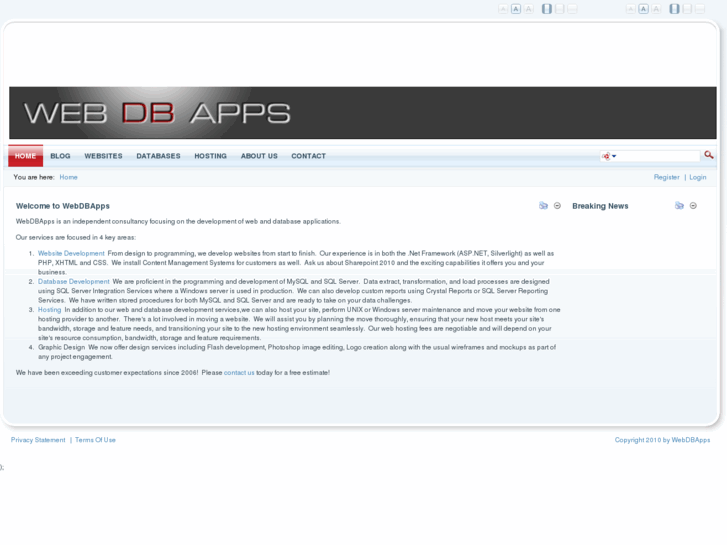
Task: Collapse the Welcome to WebDBApps module
Action: click(557, 205)
